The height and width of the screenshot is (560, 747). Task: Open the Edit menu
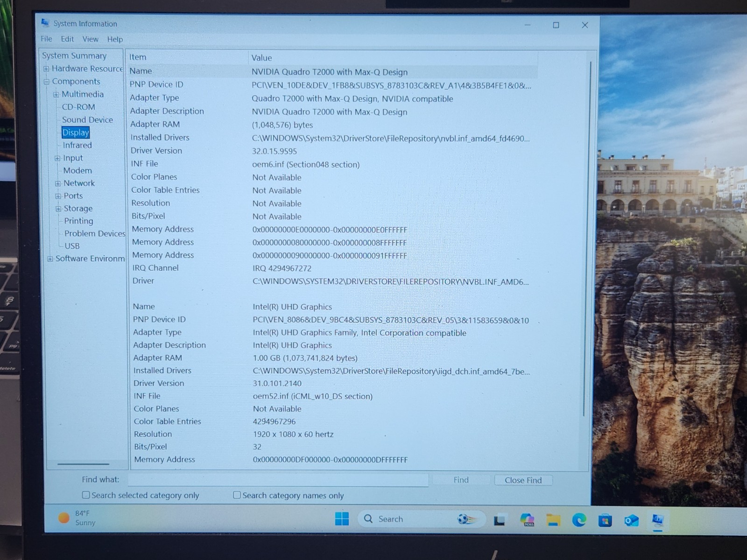click(x=67, y=39)
